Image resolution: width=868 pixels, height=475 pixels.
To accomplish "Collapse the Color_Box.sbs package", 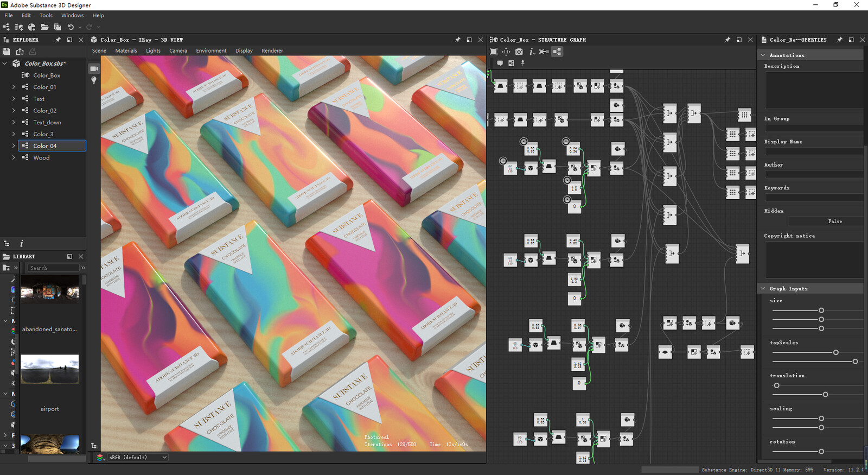I will click(5, 64).
